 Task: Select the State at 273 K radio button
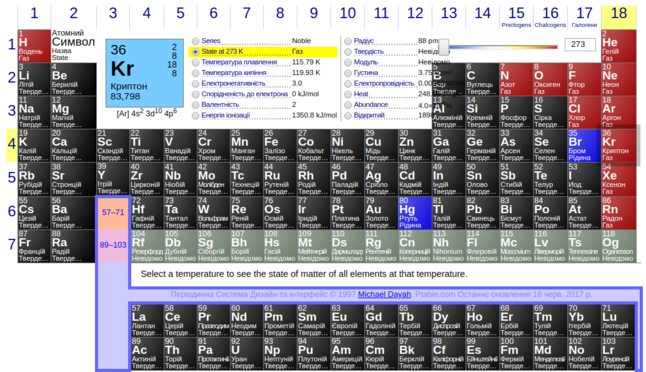coord(195,52)
